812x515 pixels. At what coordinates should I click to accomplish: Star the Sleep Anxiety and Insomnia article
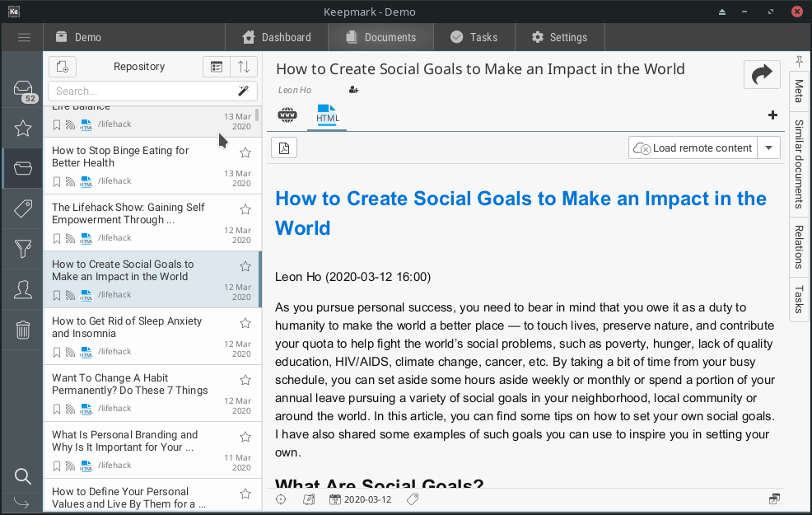tap(245, 323)
